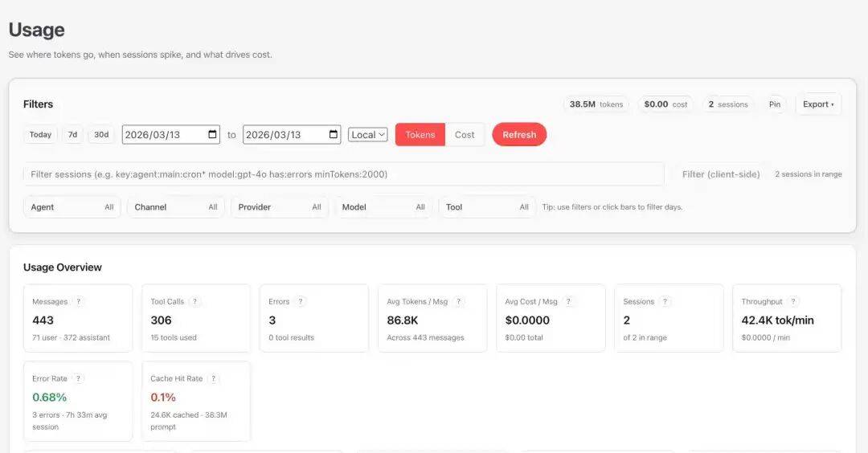Open the Local timezone dropdown
The image size is (868, 453).
(x=368, y=135)
